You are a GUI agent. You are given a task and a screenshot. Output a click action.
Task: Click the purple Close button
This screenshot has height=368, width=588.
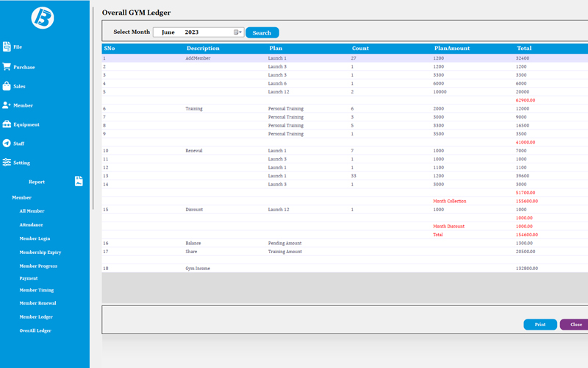575,325
